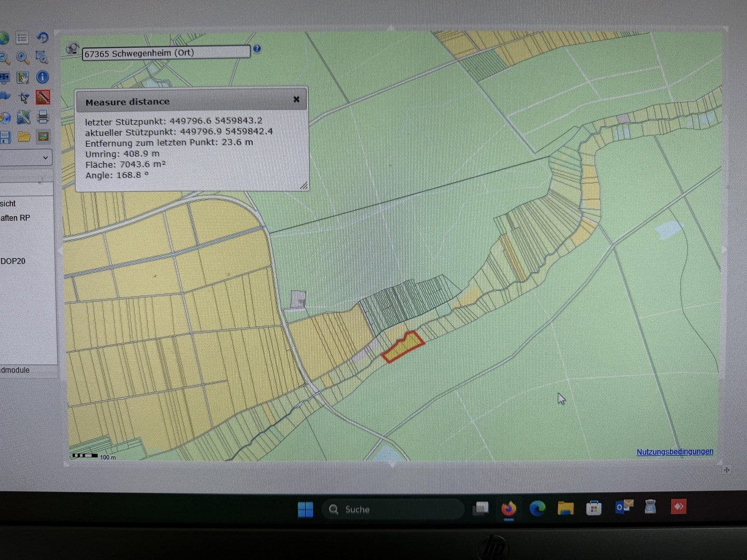The width and height of the screenshot is (747, 560).
Task: Open Microsoft Store from the taskbar
Action: pyautogui.click(x=593, y=508)
